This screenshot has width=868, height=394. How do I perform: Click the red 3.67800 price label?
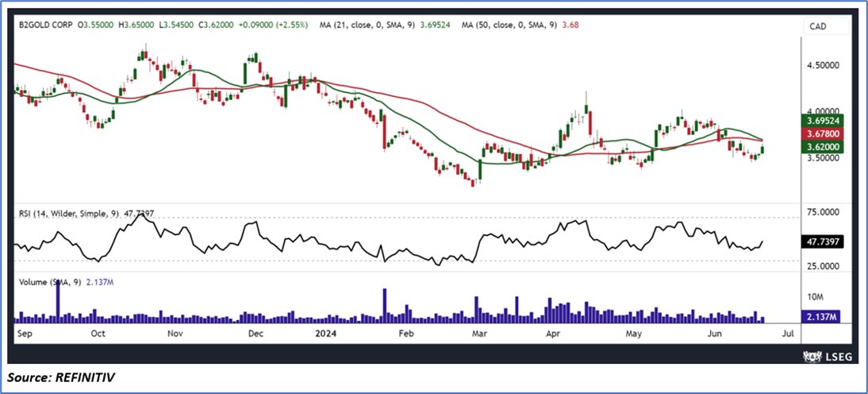(822, 133)
